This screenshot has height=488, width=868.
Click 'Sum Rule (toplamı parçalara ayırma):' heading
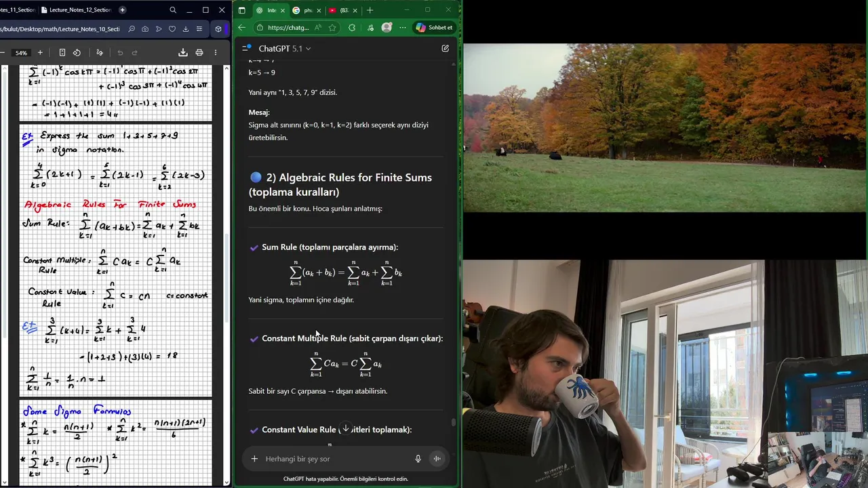pyautogui.click(x=330, y=247)
